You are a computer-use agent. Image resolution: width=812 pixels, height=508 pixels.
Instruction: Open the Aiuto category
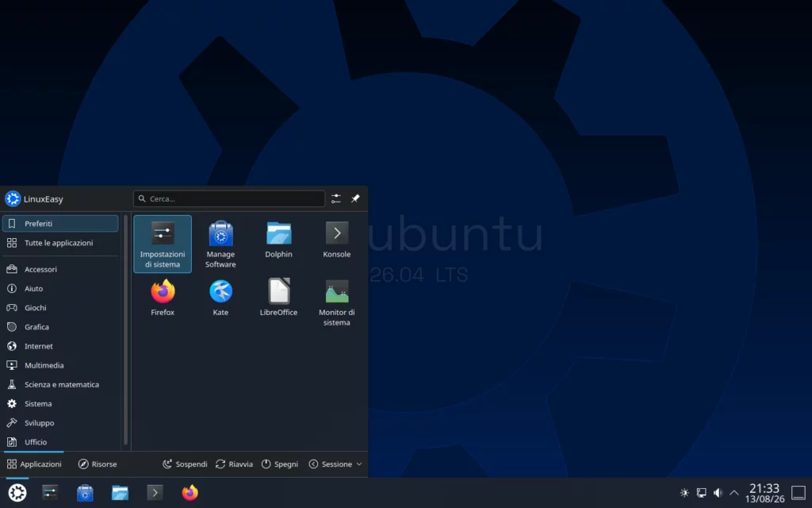coord(60,288)
